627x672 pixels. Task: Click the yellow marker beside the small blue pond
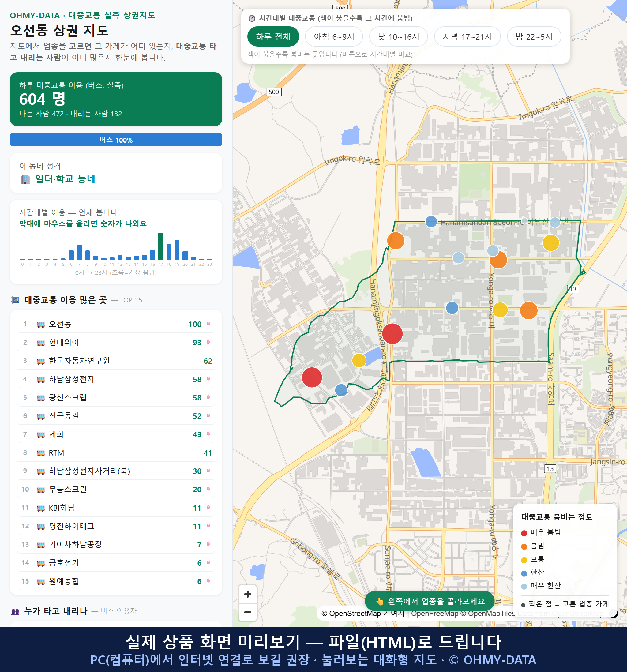tap(359, 360)
